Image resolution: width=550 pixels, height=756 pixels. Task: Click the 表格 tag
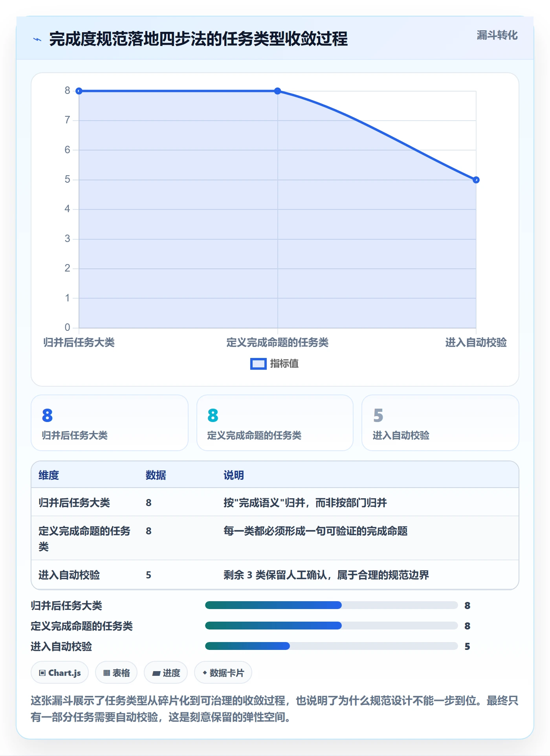[x=116, y=673]
